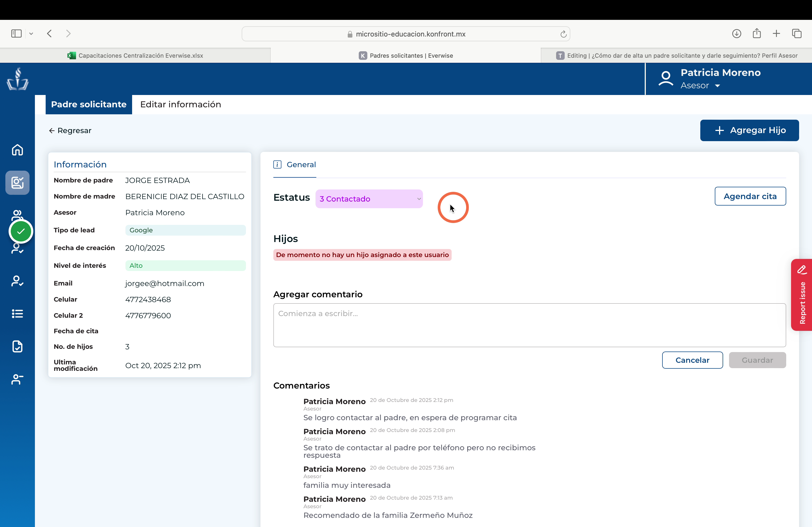Show Safari tab overview icon
The width and height of the screenshot is (812, 527).
(x=797, y=33)
